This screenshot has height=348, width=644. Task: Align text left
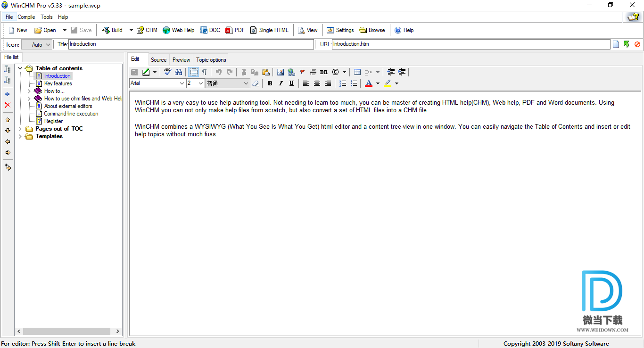coord(306,83)
